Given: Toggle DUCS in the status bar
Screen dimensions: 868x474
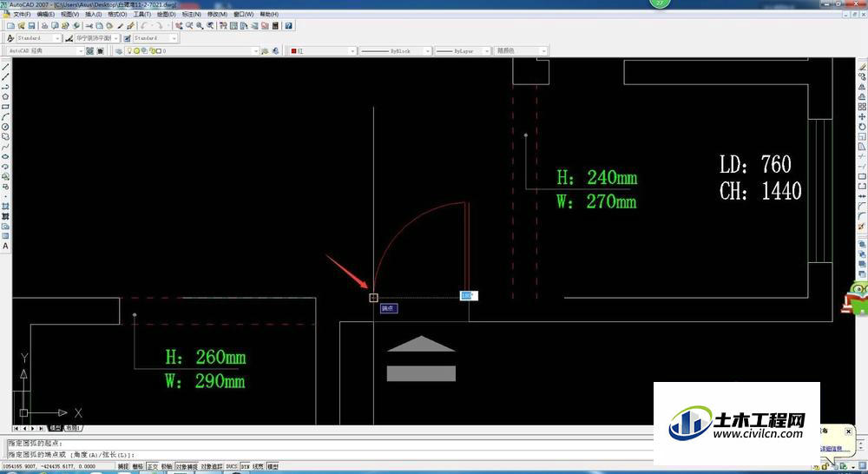Looking at the screenshot, I should tap(232, 467).
